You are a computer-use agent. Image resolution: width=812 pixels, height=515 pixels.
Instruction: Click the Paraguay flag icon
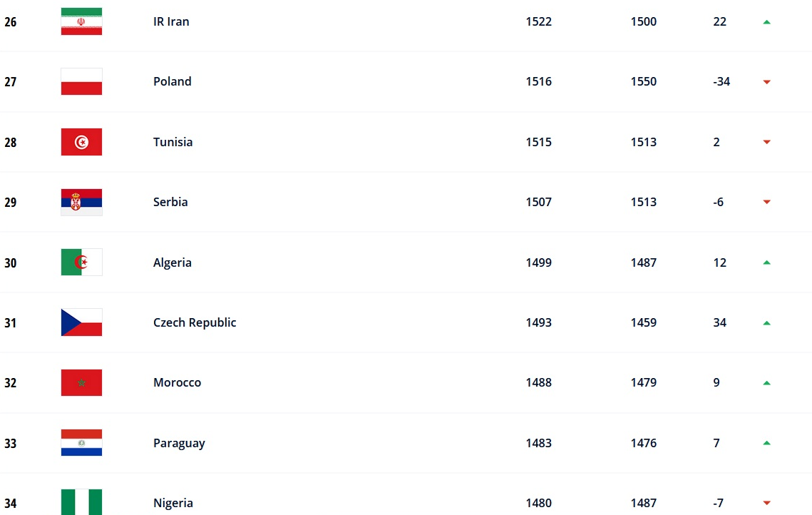81,443
